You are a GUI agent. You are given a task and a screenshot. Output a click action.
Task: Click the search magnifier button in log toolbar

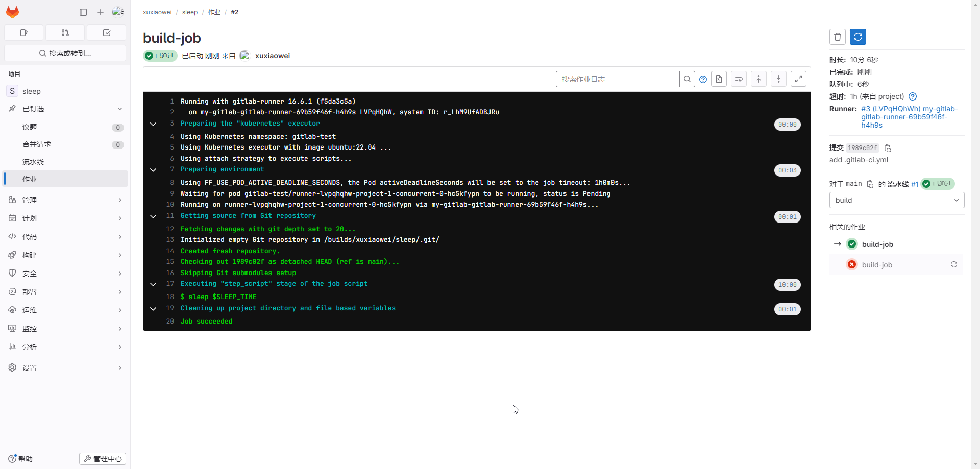(x=687, y=79)
